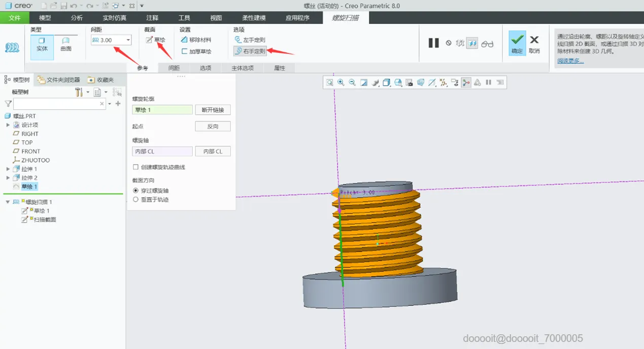Click the Zoom Out magnifier icon
The image size is (644, 349).
point(352,83)
